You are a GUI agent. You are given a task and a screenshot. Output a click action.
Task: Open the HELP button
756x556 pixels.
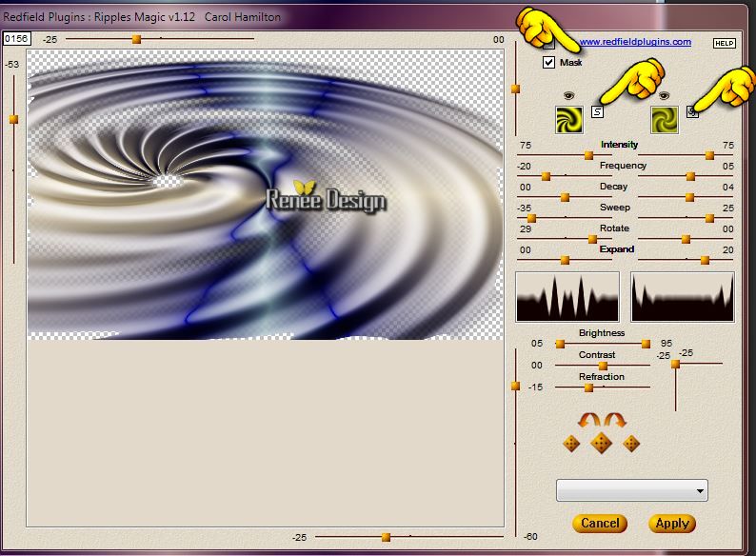point(725,43)
